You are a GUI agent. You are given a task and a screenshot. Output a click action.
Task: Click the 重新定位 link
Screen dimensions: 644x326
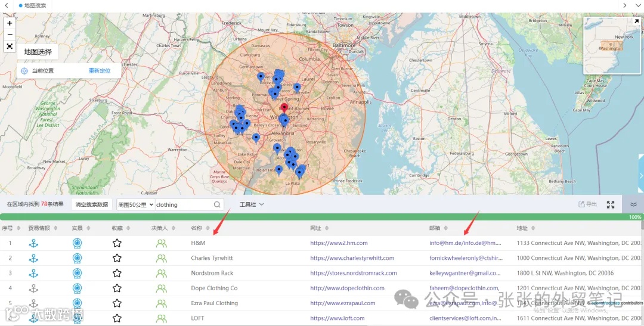[x=100, y=70]
